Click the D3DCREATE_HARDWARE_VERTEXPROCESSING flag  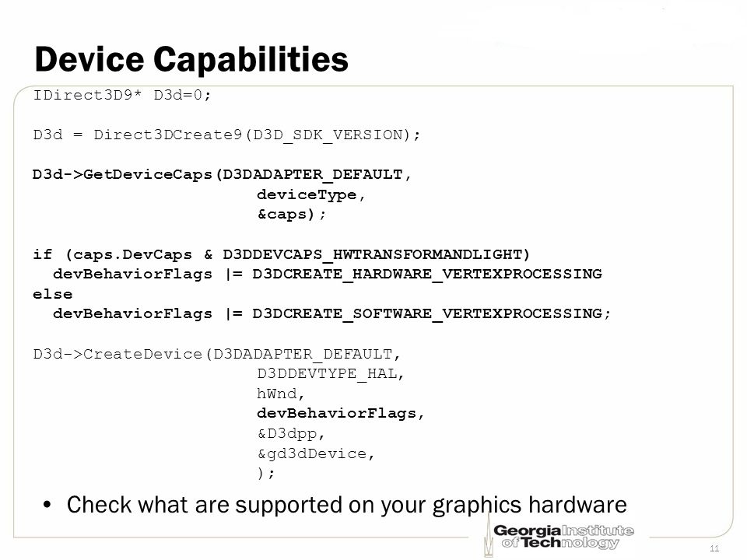pos(427,275)
